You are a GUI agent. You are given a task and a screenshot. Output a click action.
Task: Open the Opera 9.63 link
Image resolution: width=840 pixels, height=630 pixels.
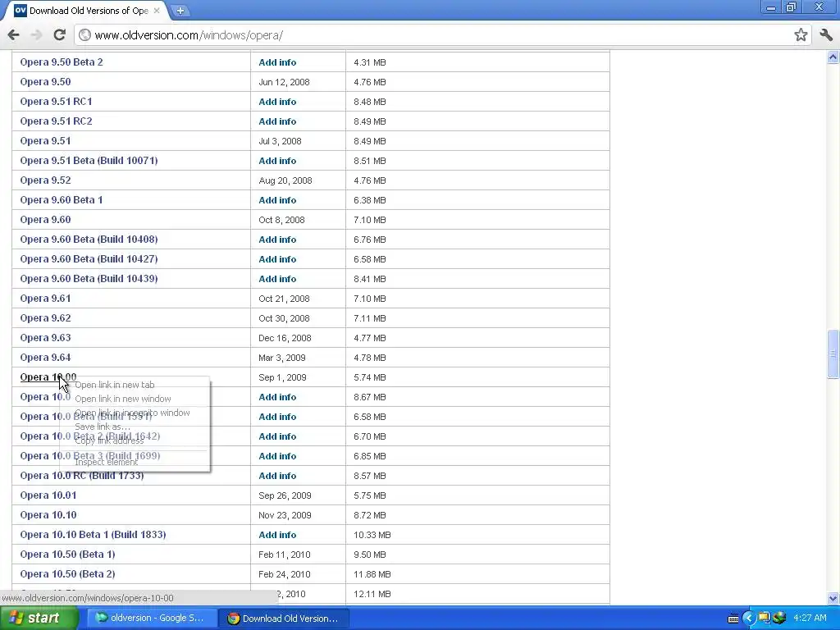[46, 338]
